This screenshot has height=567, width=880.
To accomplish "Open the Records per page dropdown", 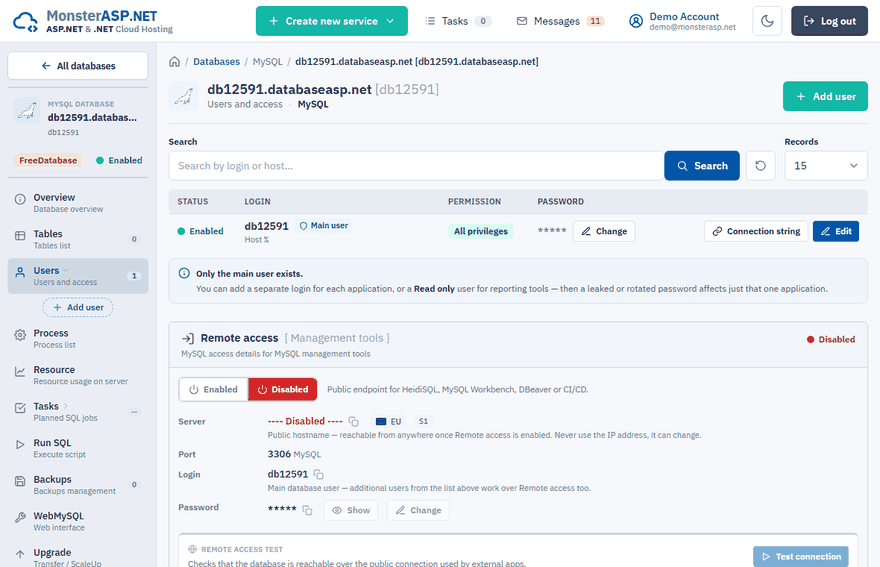I will tap(826, 166).
